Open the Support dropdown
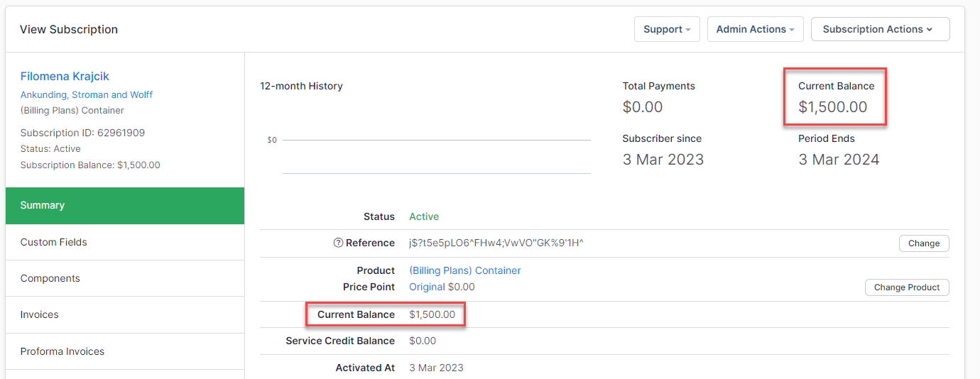 (667, 29)
